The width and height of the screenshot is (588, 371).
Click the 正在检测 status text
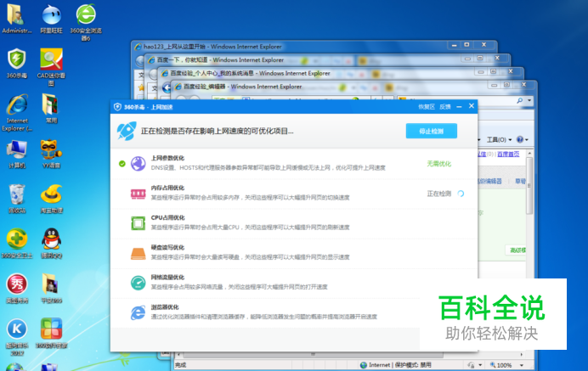438,194
